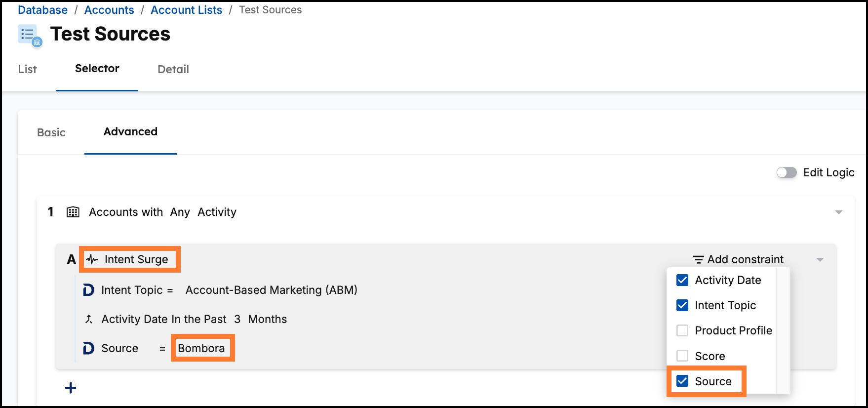Add a new filter with plus icon

[71, 388]
